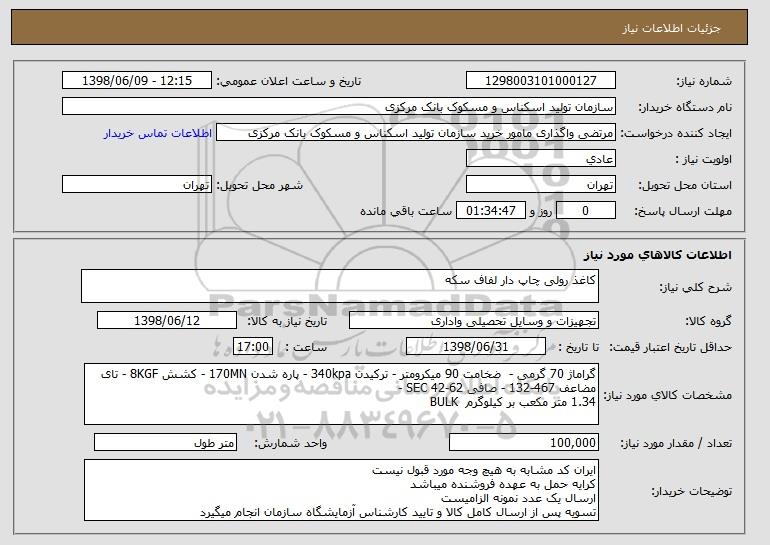Click the ایجاد کننده درخواست field
The height and width of the screenshot is (545, 770).
pos(416,133)
